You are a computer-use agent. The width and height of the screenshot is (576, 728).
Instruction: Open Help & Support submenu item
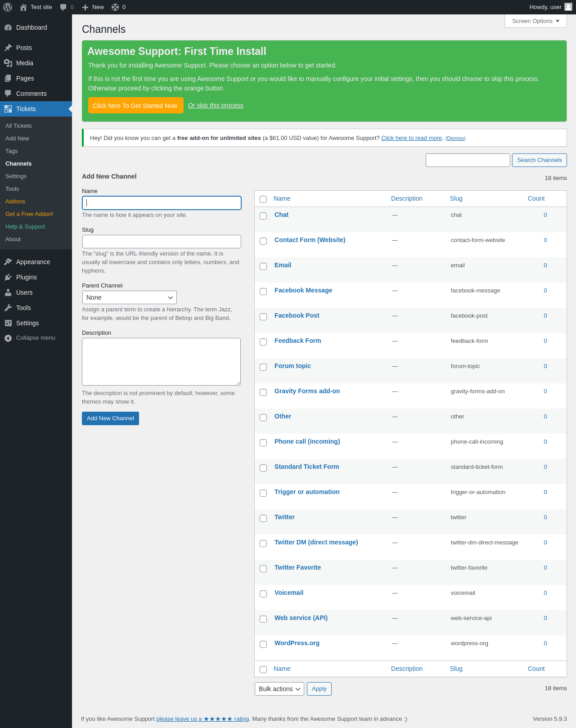(x=25, y=227)
